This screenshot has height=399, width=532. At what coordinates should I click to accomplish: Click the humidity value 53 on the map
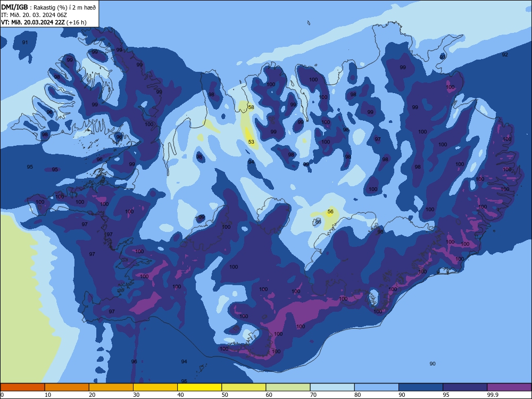[x=251, y=142]
